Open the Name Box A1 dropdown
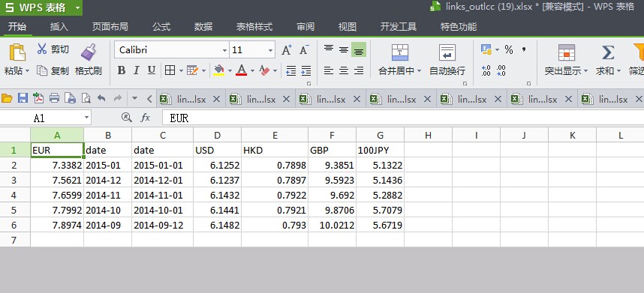Viewport: 644px width, 293px height. pos(86,118)
